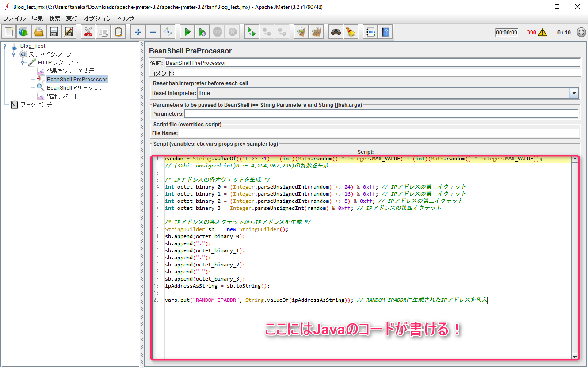The image size is (588, 368).
Task: Click the コメント comment field
Action: pyautogui.click(x=378, y=73)
